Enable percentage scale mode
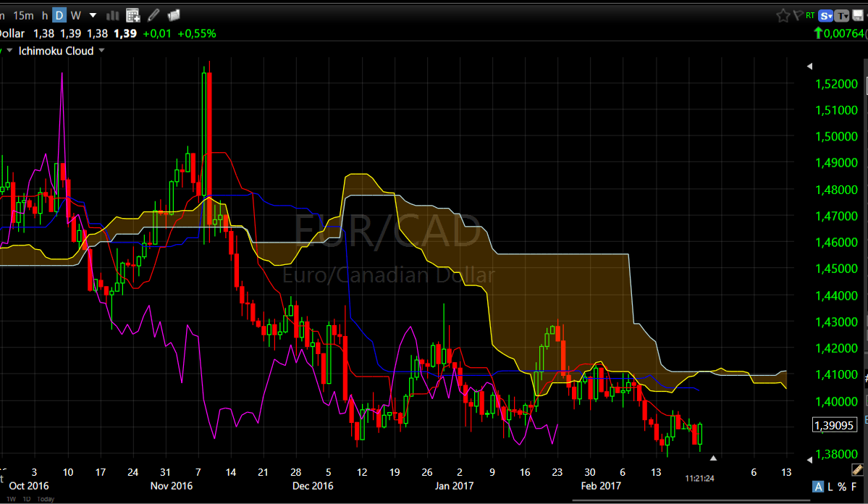Screen dimensions: 868x504 (x=842, y=487)
